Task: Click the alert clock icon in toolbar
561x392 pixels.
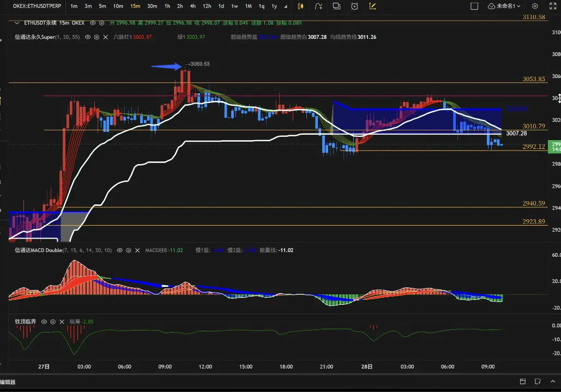Action: pos(355,6)
